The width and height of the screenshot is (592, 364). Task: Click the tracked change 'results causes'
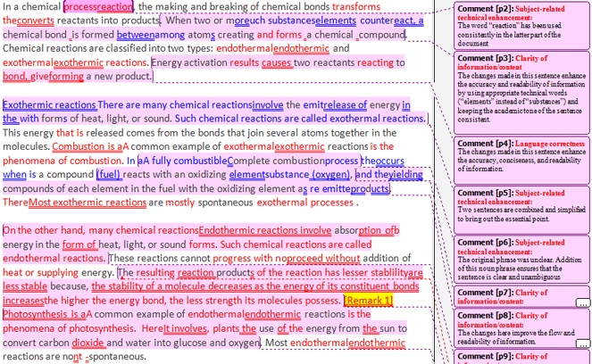pos(261,62)
